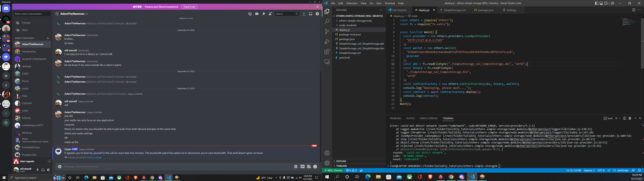This screenshot has width=644, height=181.
Task: Toggle VS Code primary side bar
Action: click(597, 3)
